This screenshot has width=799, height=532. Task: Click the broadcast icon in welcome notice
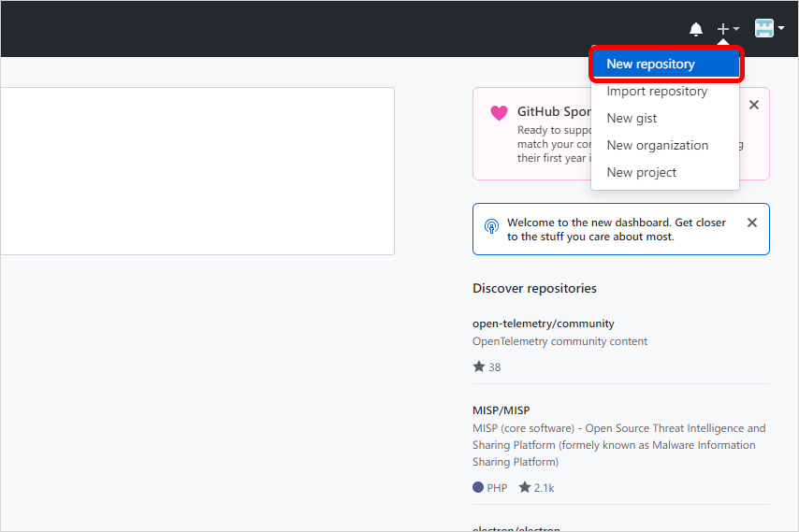(x=491, y=226)
